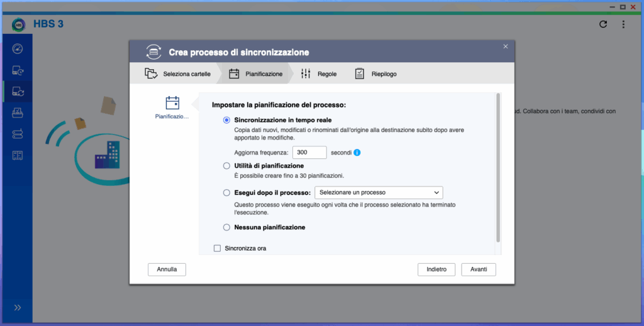The width and height of the screenshot is (644, 326).
Task: Click the Aggiorna frequenza seconds field
Action: (309, 153)
